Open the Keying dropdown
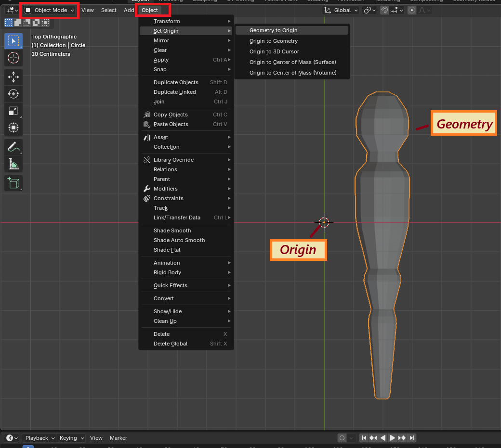501x448 pixels. pos(71,438)
